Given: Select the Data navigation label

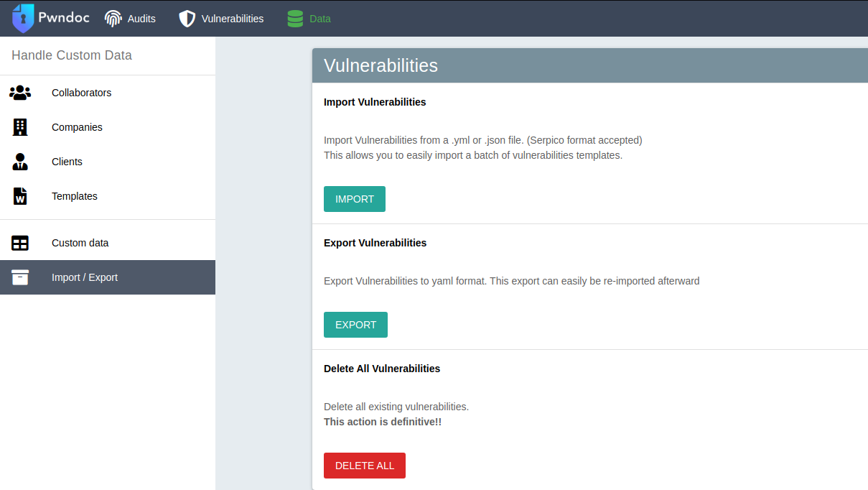Looking at the screenshot, I should pyautogui.click(x=320, y=19).
